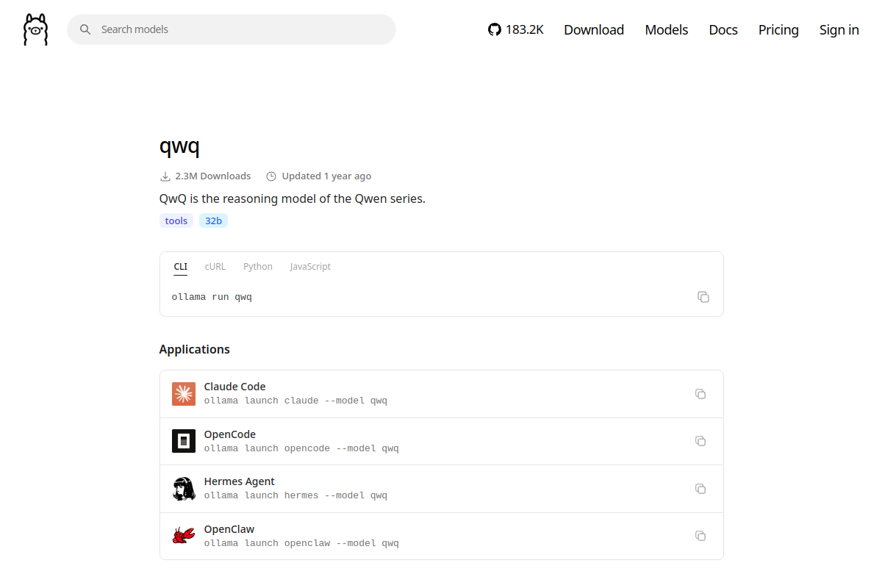Click 'ollama launch claude --model qwq' text

tap(295, 401)
